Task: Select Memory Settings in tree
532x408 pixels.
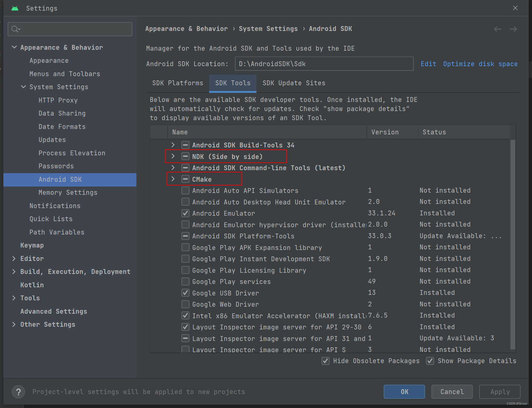Action: (x=68, y=193)
